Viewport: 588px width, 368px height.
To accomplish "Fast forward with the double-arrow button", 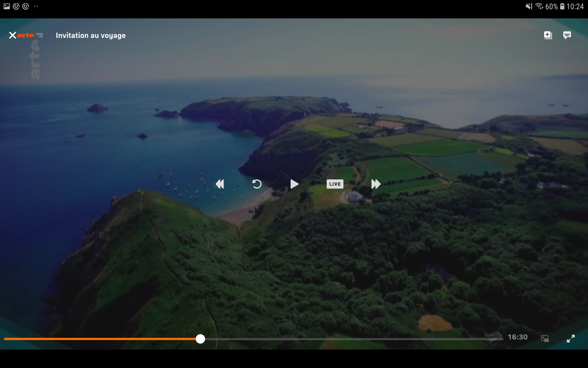I will click(x=376, y=184).
